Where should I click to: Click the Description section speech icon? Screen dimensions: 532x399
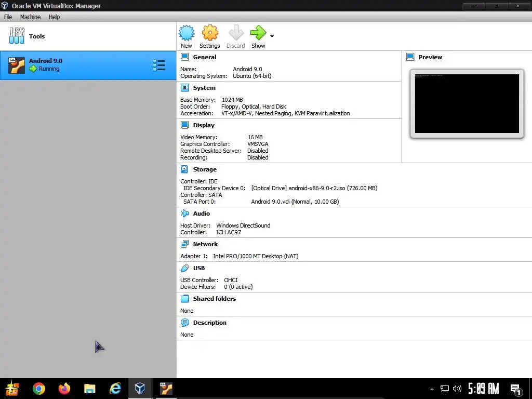point(184,323)
